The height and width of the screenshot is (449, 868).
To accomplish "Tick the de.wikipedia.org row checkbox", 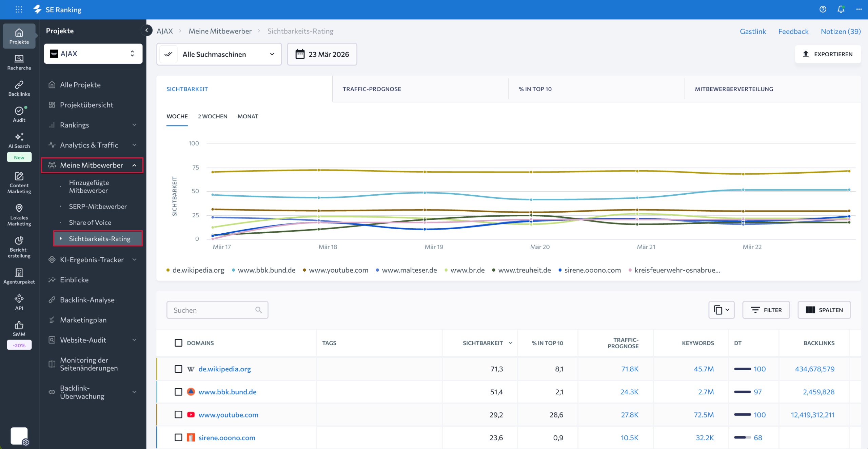I will coord(178,369).
